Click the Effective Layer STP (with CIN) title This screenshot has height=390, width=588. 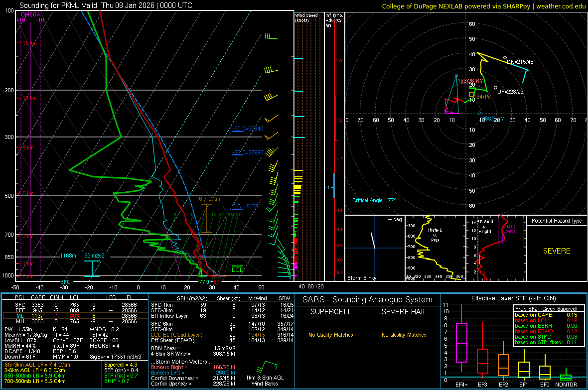(x=513, y=298)
